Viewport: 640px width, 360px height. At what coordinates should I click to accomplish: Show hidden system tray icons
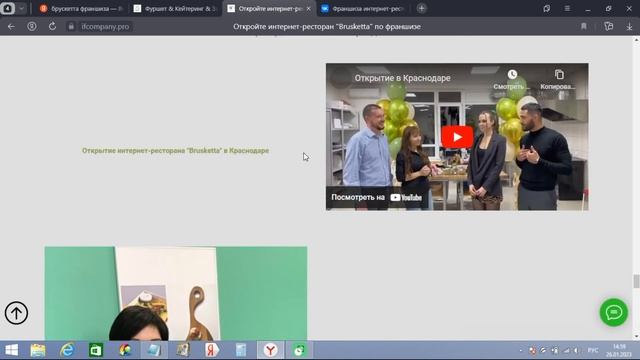[521, 351]
